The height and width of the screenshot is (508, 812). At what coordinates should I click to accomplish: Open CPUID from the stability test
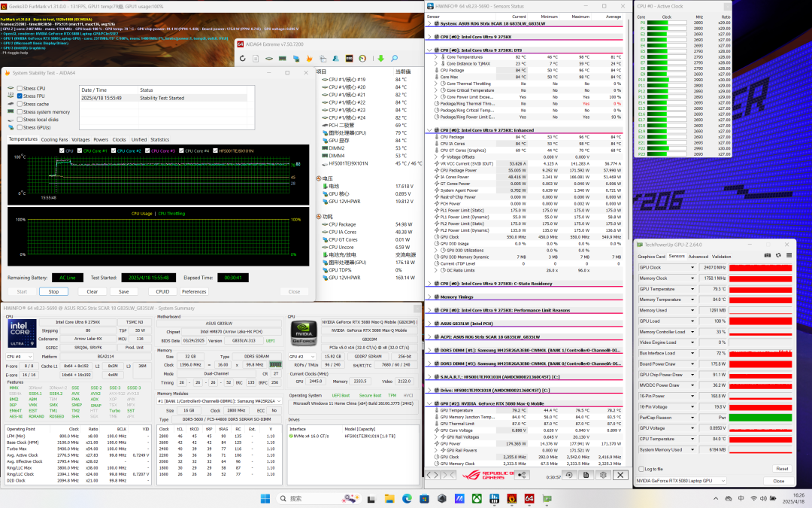click(x=162, y=292)
